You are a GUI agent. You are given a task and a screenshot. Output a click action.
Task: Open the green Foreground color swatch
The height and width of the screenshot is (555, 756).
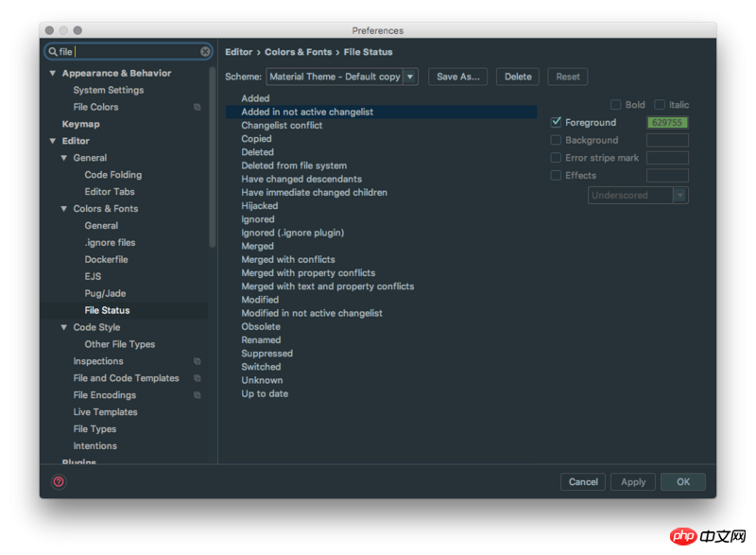pos(667,123)
